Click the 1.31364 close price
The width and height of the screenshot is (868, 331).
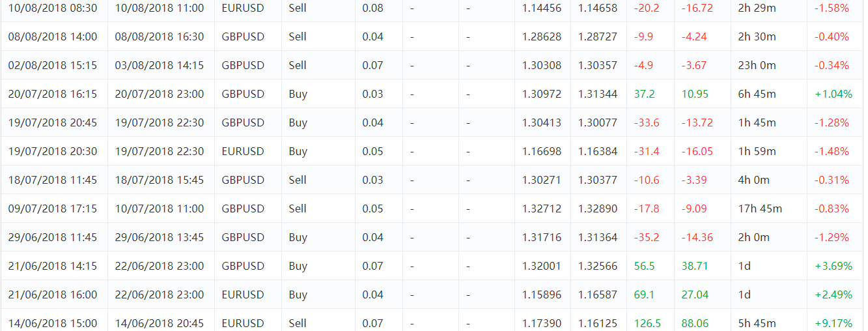pyautogui.click(x=598, y=237)
